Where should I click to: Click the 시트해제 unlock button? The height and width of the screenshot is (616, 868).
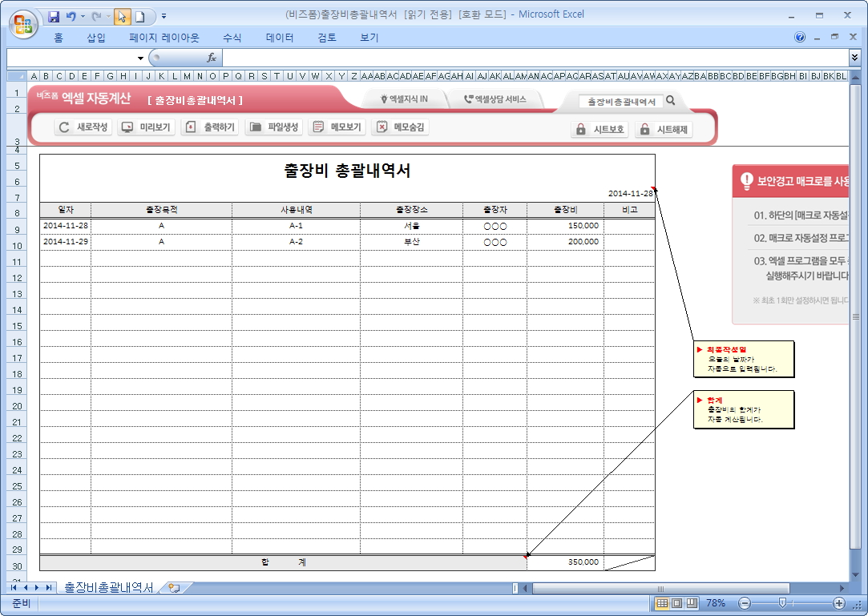coord(663,130)
